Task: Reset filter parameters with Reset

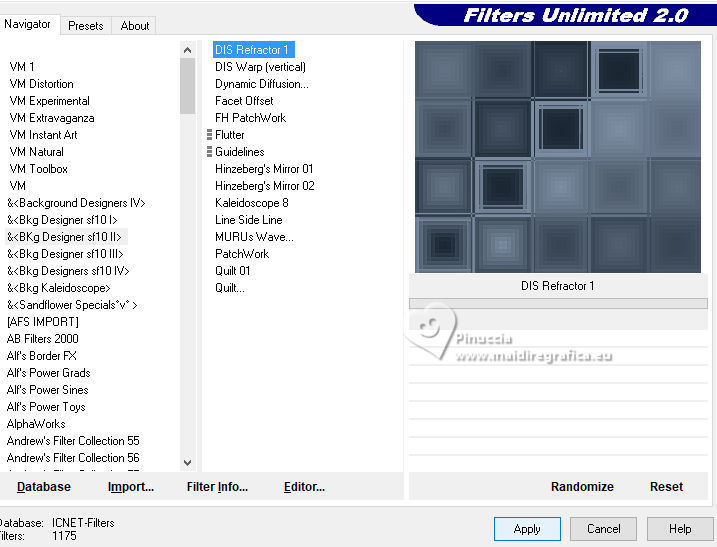Action: 666,487
